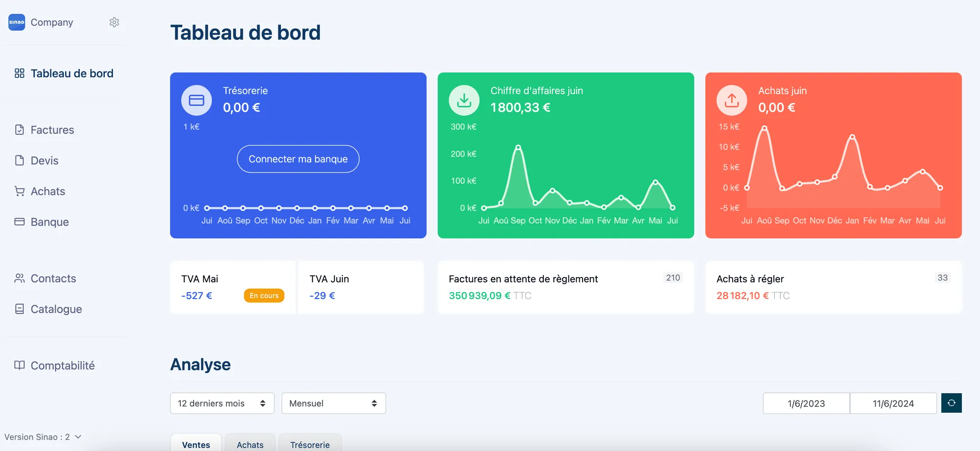
Task: Click the Trésorerie card icon
Action: click(x=196, y=100)
